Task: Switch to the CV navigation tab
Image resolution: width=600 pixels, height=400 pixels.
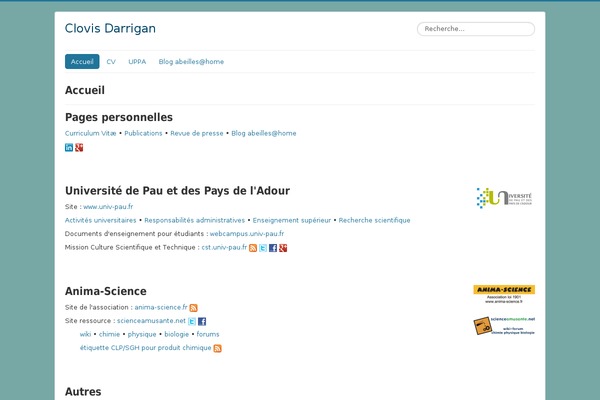Action: 111,62
